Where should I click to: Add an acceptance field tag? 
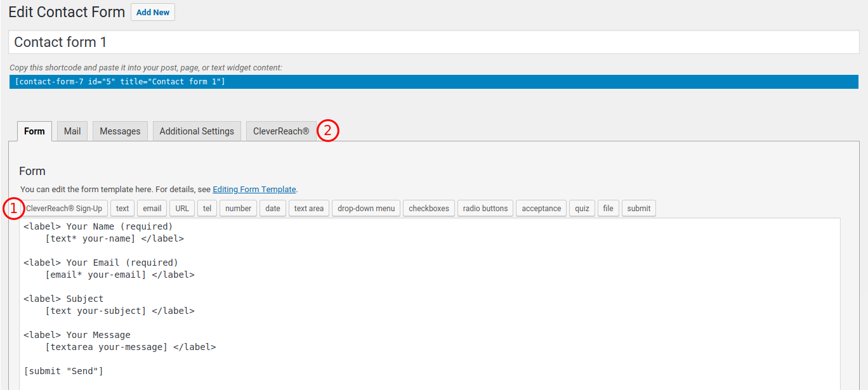[541, 208]
